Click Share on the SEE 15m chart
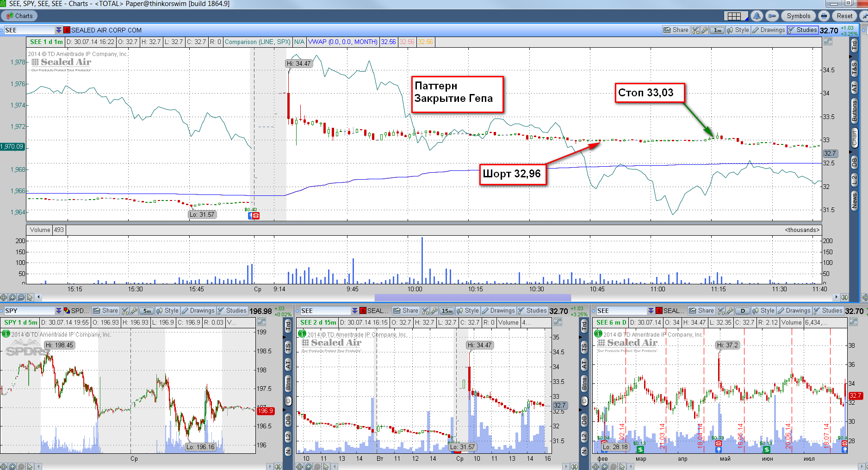The image size is (868, 470). [406, 311]
